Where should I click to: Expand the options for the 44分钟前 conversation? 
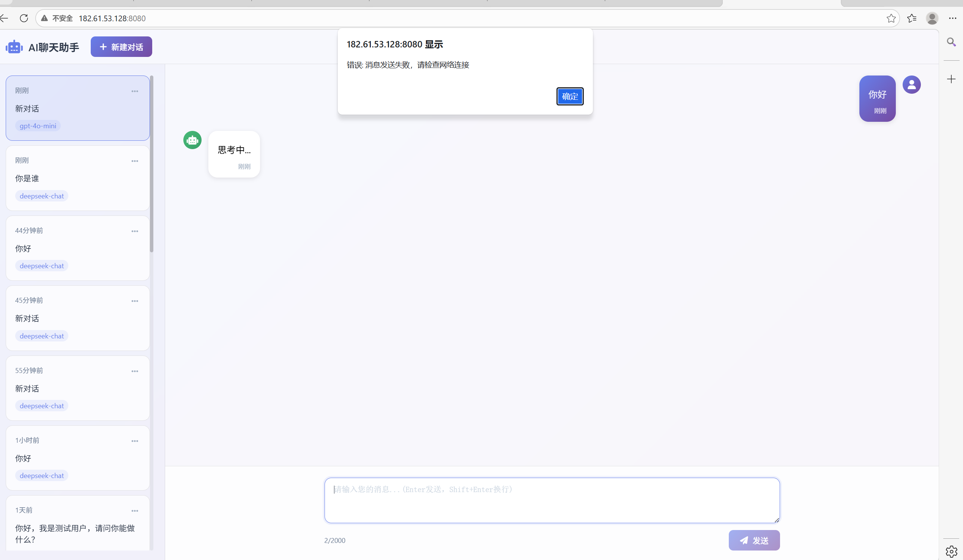(134, 231)
